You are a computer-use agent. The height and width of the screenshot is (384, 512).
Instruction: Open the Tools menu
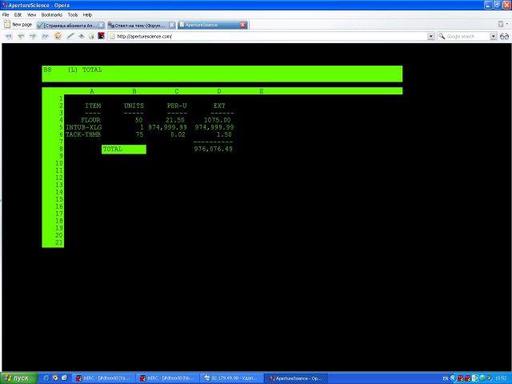tap(73, 15)
